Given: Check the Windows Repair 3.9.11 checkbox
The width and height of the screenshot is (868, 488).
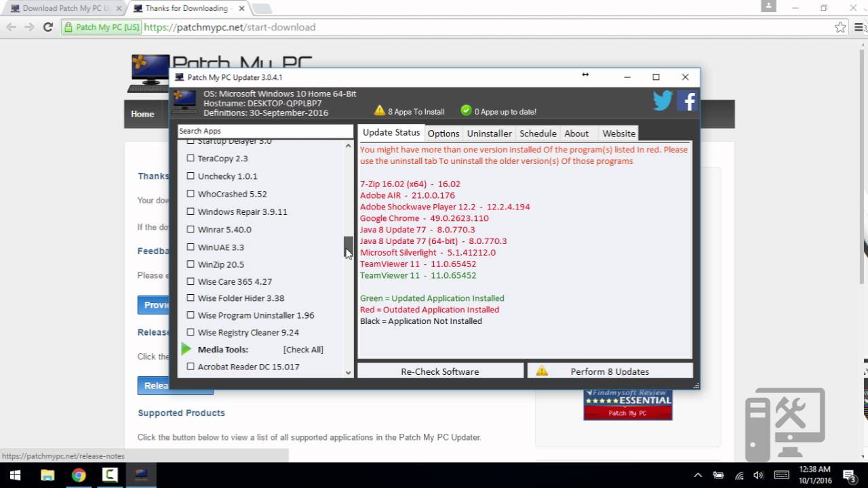Looking at the screenshot, I should click(x=191, y=211).
